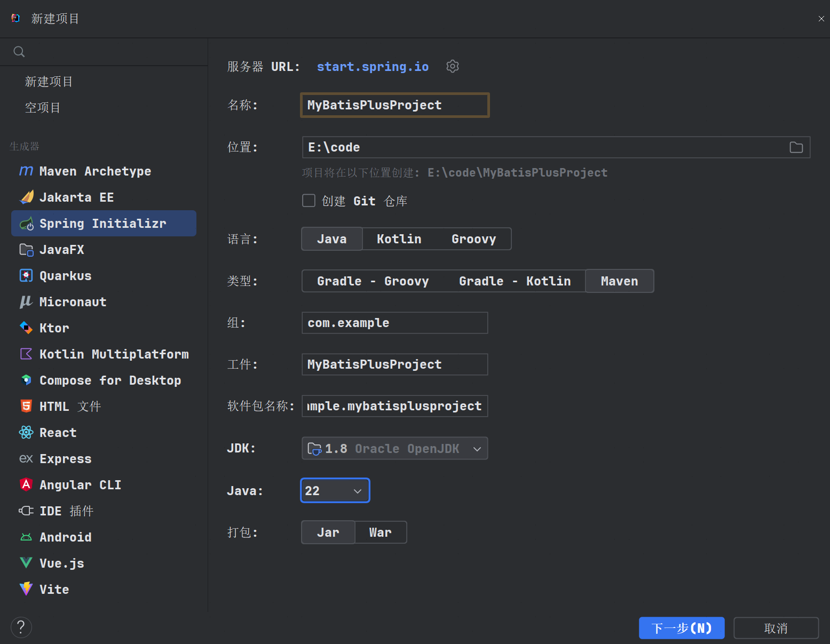830x644 pixels.
Task: Select the Jakarta EE generator
Action: 104,197
